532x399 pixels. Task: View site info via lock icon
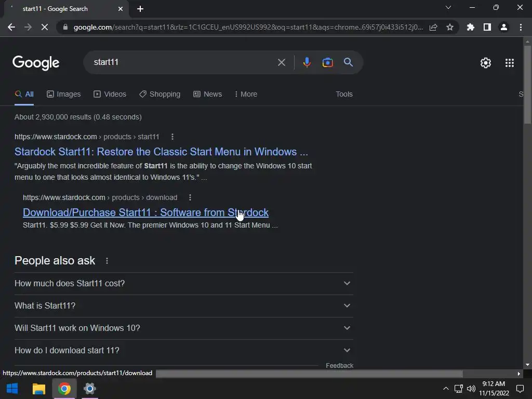(65, 27)
